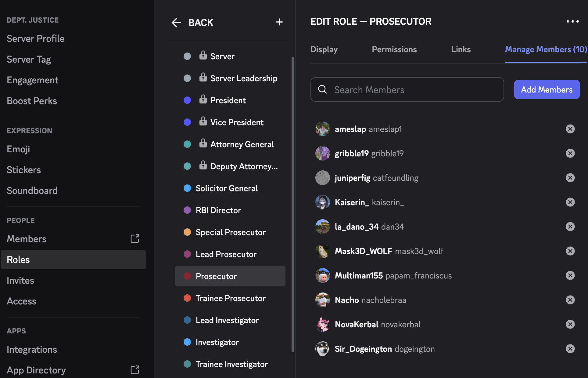Click the external link icon beside Members
The height and width of the screenshot is (378, 588).
(135, 239)
